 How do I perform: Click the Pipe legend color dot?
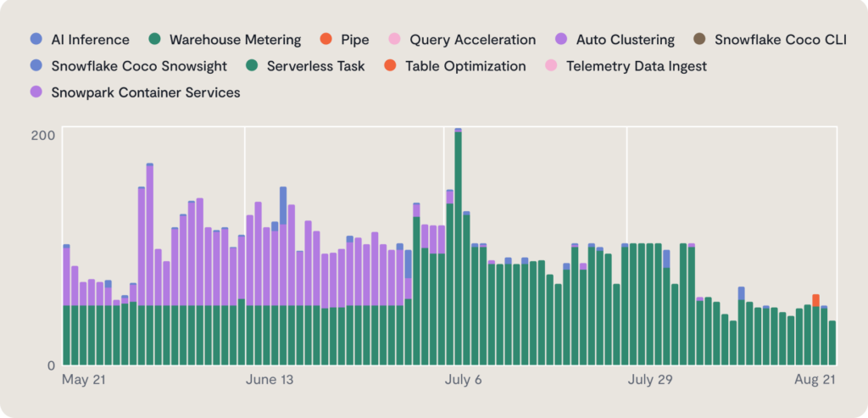click(326, 39)
